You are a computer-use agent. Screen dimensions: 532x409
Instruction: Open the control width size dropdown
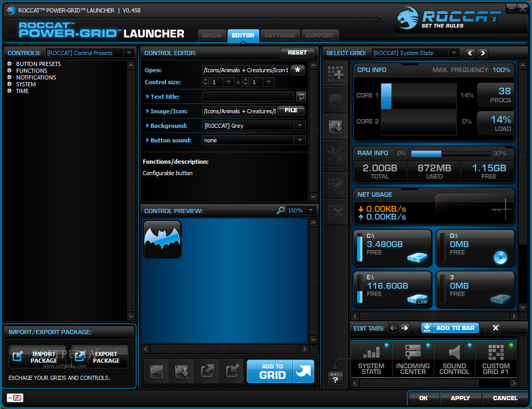(x=229, y=82)
